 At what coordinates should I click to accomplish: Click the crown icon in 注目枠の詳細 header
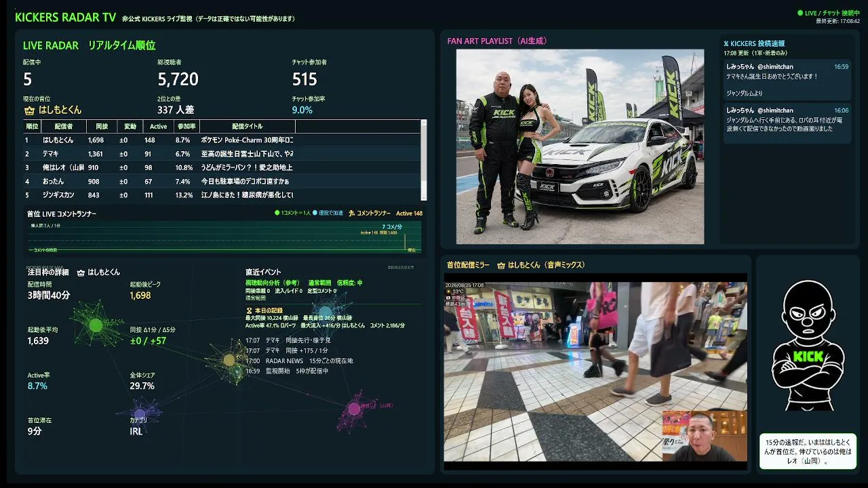point(82,272)
